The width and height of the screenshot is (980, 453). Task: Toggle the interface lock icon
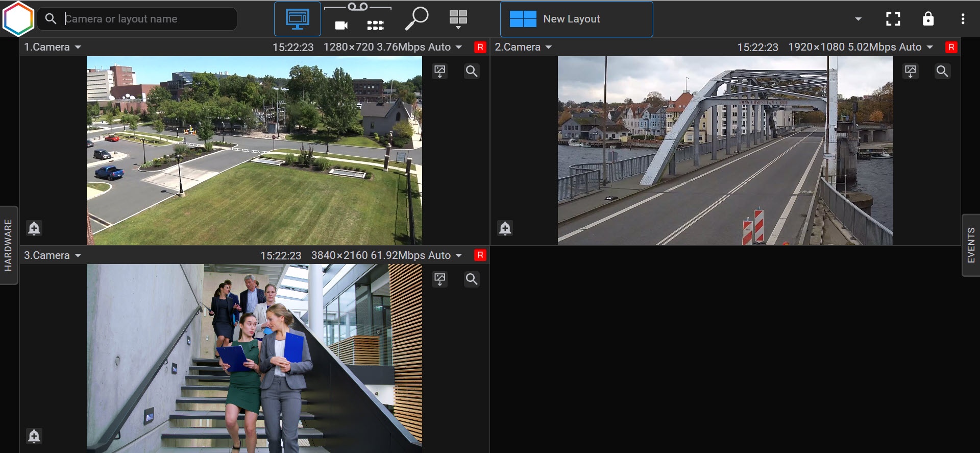928,19
